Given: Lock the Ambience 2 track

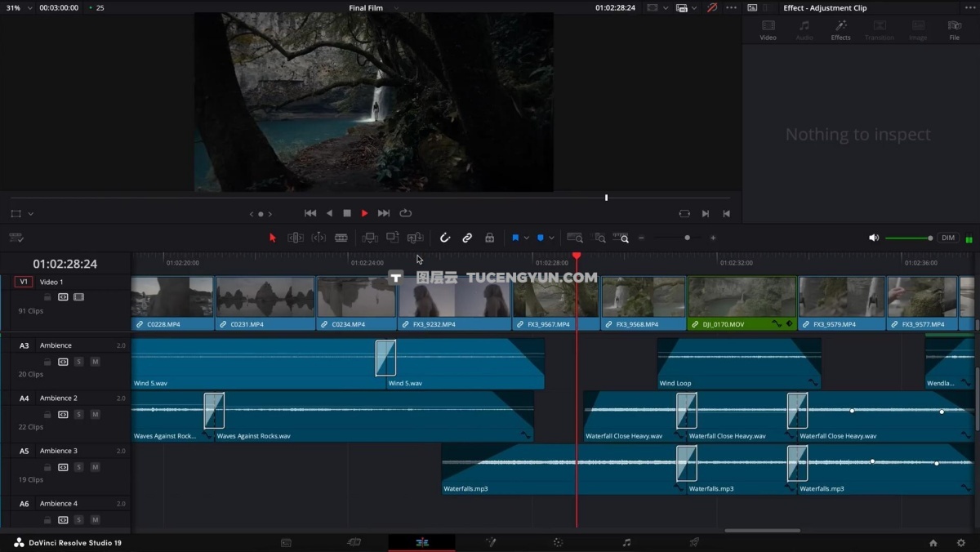Looking at the screenshot, I should coord(47,414).
